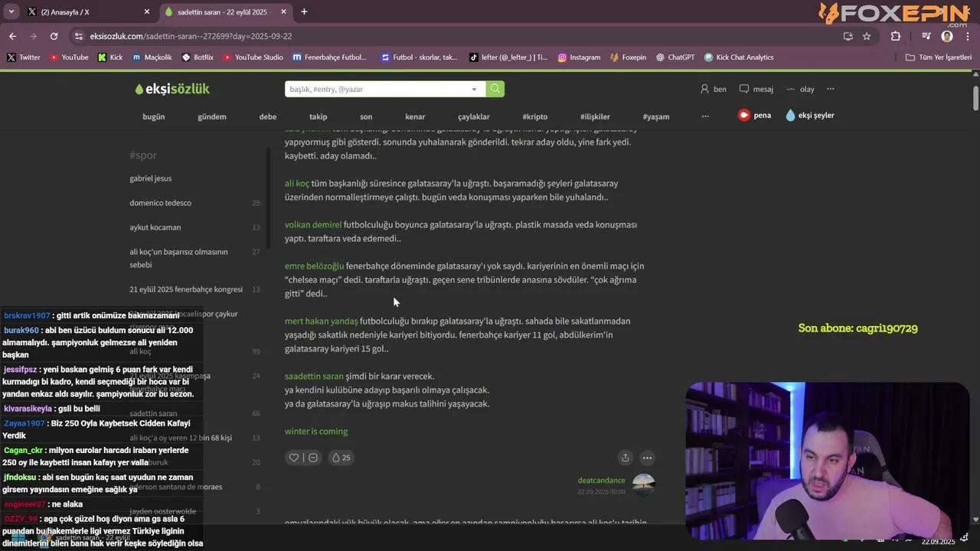Open the header more options ellipsis
Screen dimensions: 980x551
[831, 89]
